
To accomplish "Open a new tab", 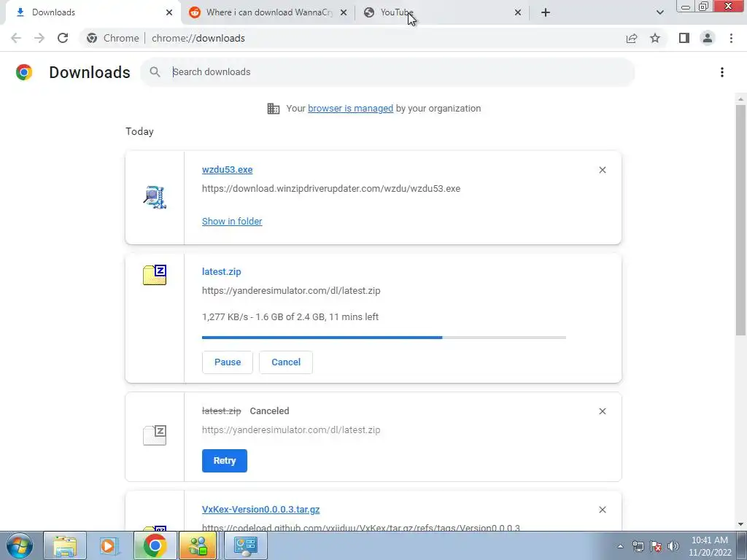I will click(546, 12).
